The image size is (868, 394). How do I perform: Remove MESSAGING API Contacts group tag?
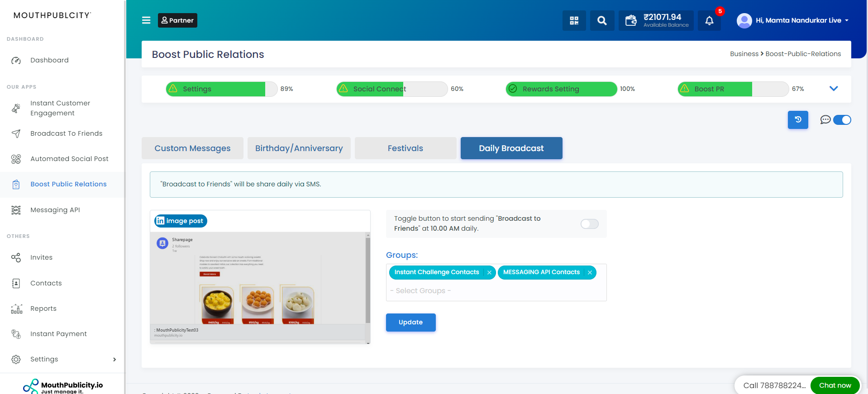click(590, 272)
